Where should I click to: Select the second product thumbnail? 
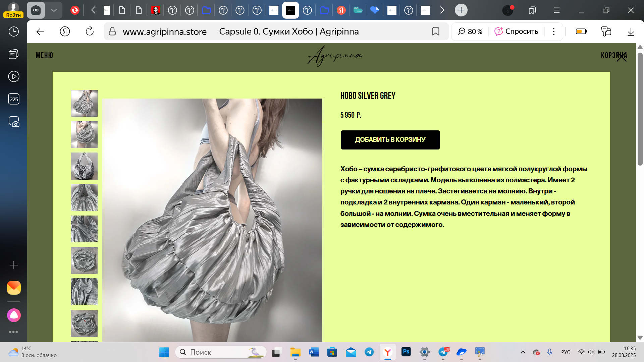coord(84,134)
